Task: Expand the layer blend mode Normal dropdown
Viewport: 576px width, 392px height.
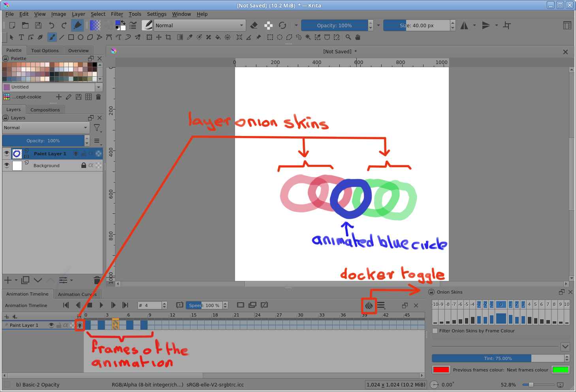Action: [45, 128]
